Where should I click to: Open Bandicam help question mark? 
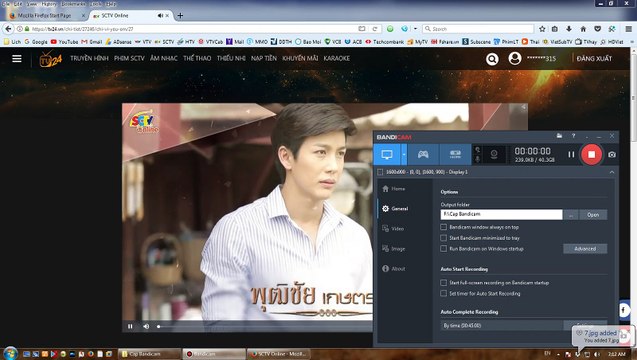point(573,136)
